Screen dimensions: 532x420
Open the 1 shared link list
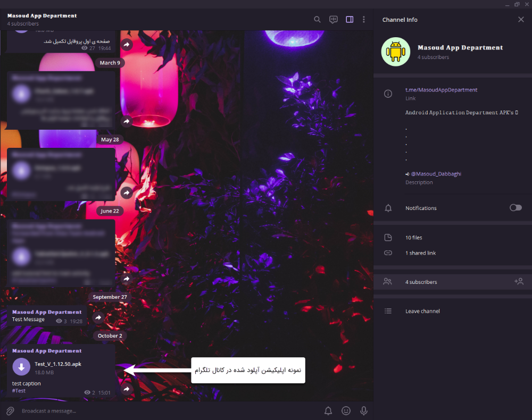pyautogui.click(x=453, y=253)
